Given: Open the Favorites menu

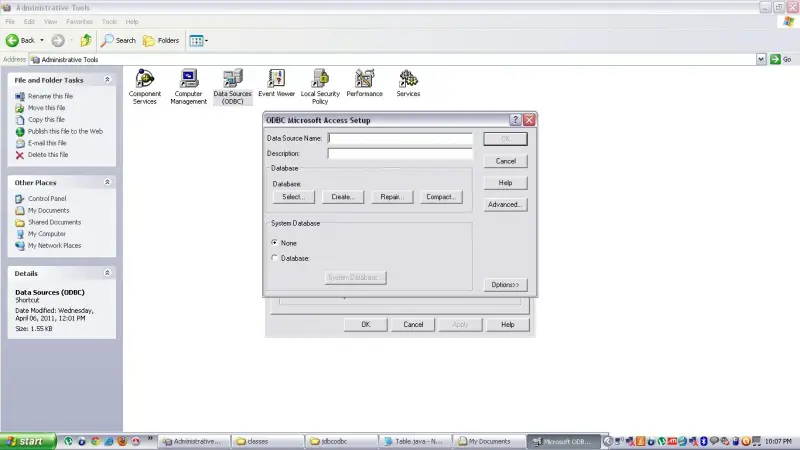Looking at the screenshot, I should tap(80, 21).
